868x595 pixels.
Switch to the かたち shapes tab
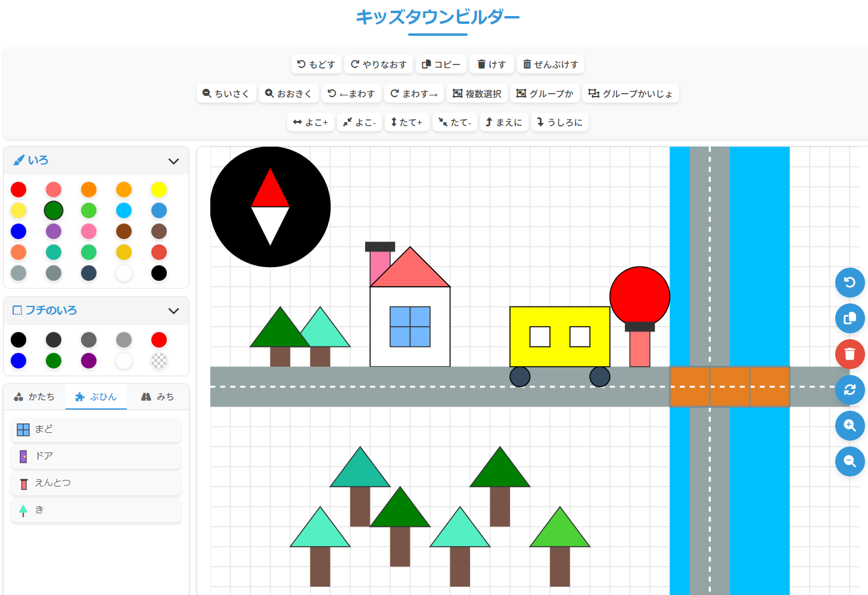pyautogui.click(x=35, y=396)
